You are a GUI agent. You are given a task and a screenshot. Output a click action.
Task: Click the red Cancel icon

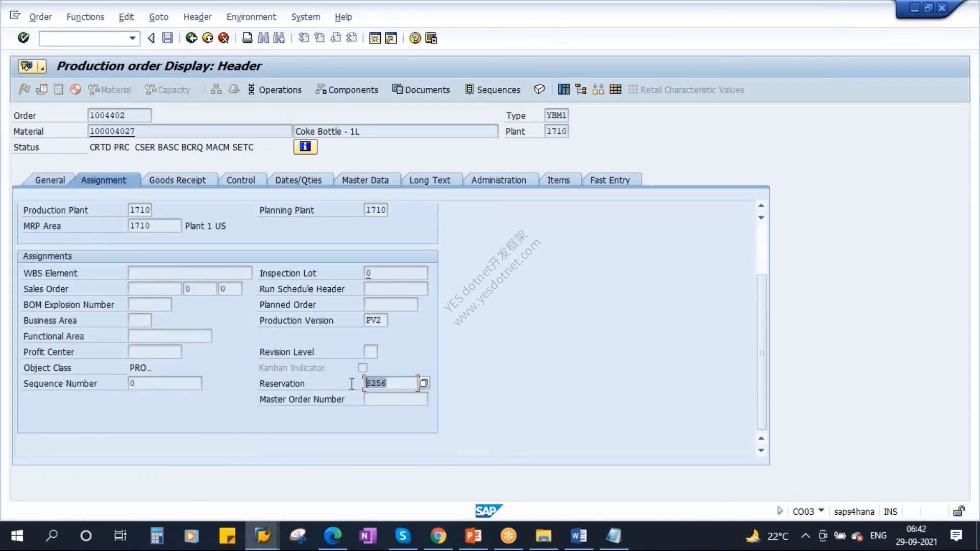pyautogui.click(x=224, y=38)
